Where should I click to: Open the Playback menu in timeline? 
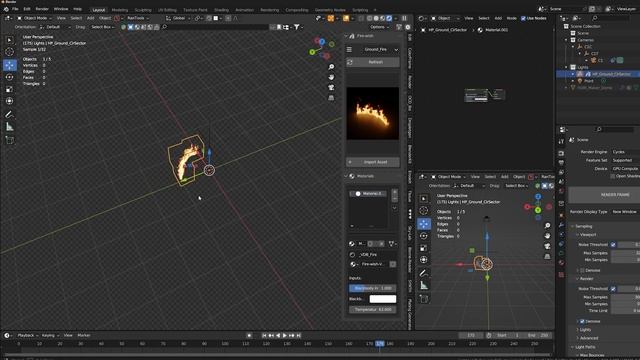coord(27,336)
